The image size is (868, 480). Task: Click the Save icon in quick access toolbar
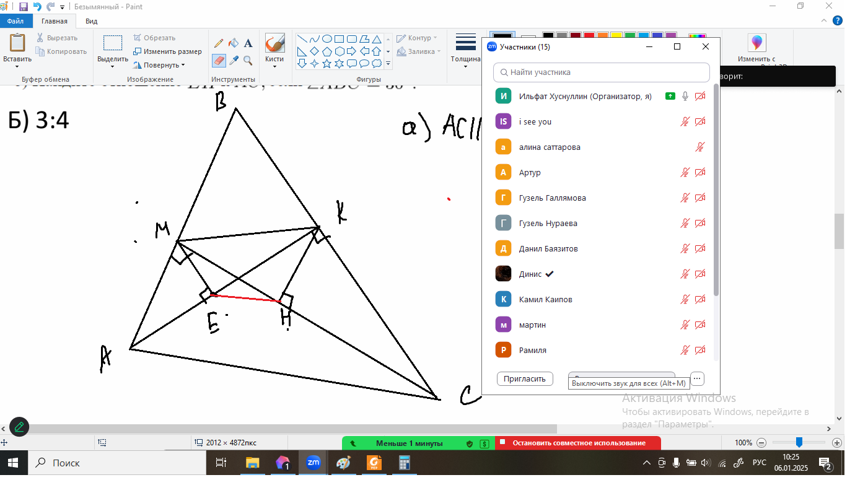pos(24,7)
